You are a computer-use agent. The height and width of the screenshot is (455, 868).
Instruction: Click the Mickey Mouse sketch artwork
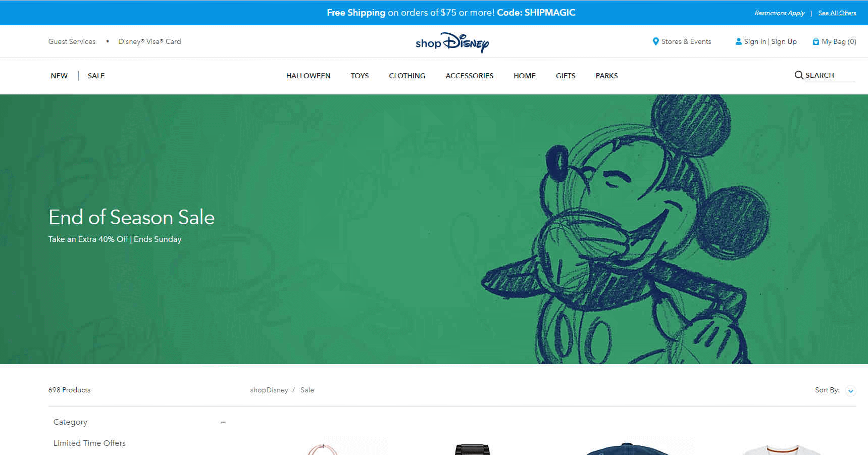pos(626,230)
